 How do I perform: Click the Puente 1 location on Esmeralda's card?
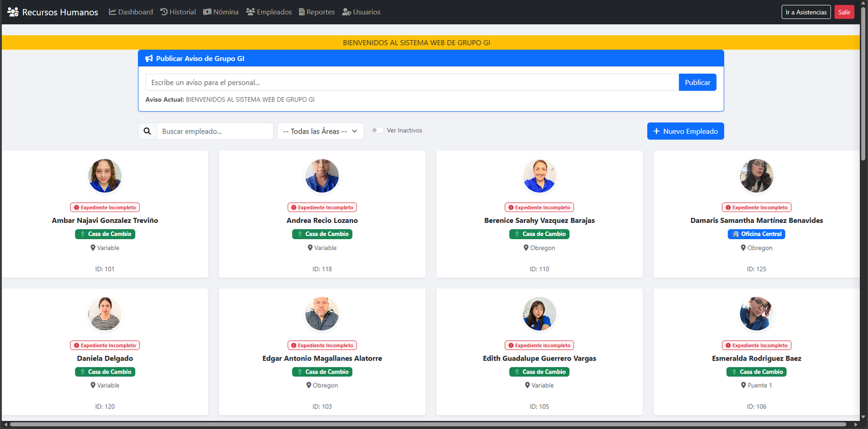[x=757, y=385]
